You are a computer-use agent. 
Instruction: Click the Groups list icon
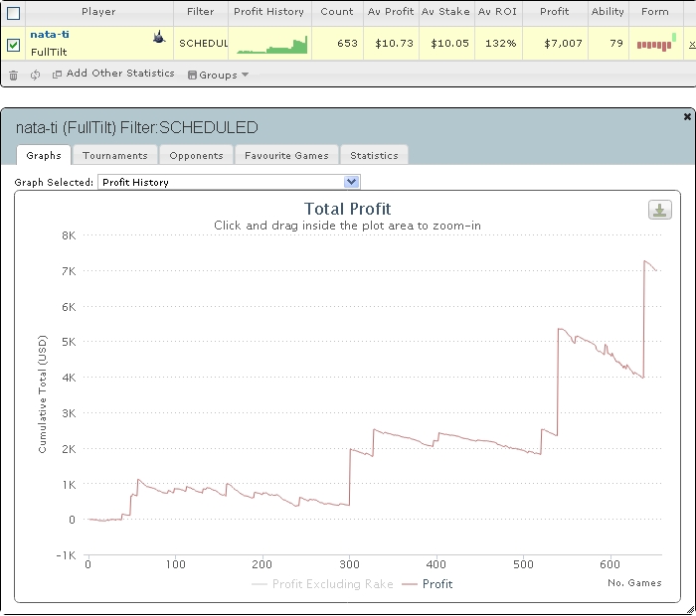(192, 75)
